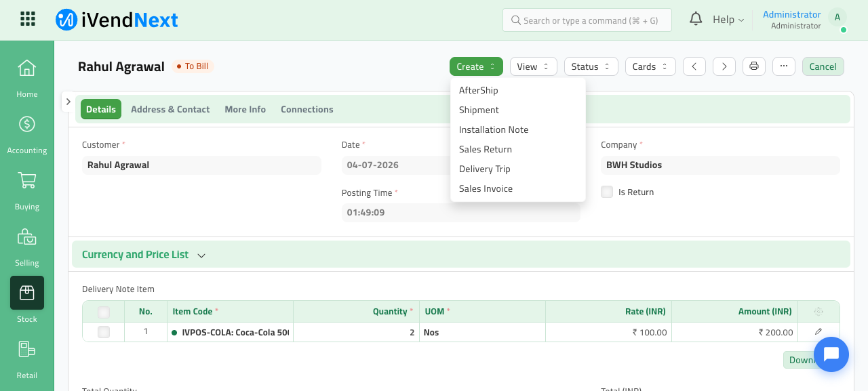Select Sales Invoice menu entry
The image size is (868, 391).
[518, 188]
